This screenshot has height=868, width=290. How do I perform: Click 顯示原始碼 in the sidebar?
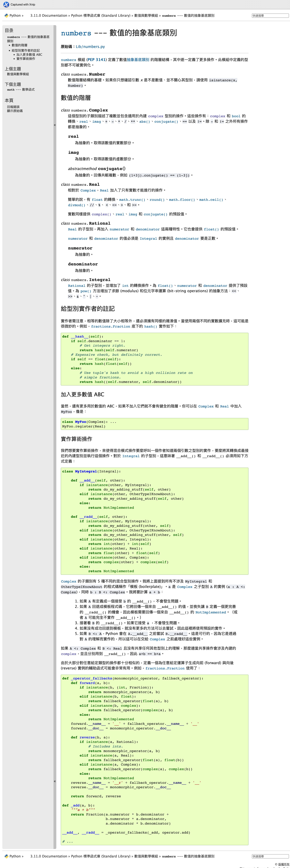15,111
